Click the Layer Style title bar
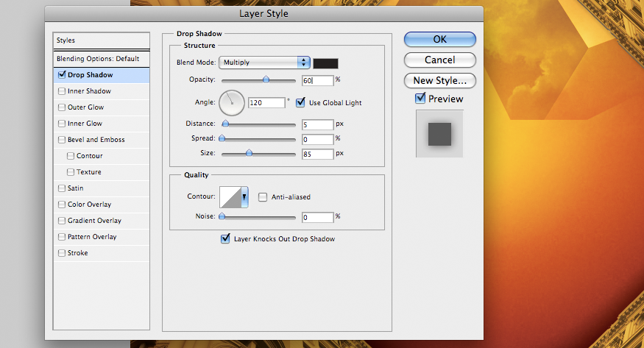Viewport: 644px width, 348px height. click(263, 13)
